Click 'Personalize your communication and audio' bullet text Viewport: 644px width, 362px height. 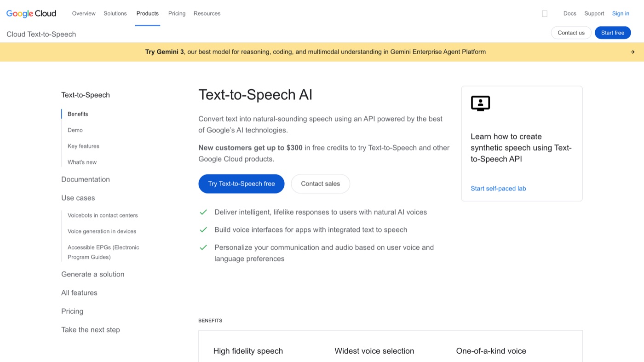[x=324, y=253]
